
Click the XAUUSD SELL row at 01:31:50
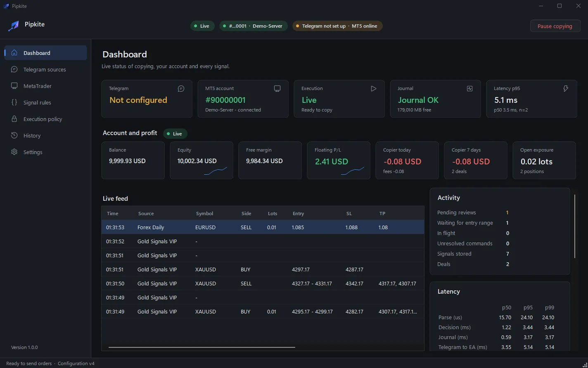point(263,283)
